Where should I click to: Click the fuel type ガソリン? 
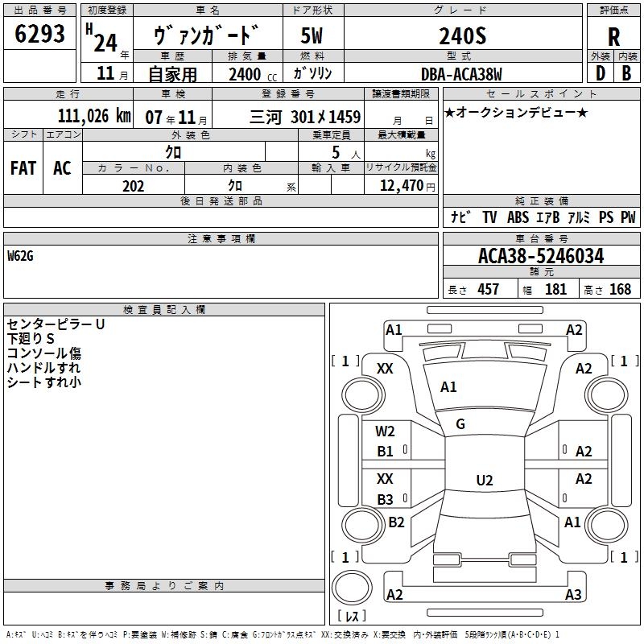(x=312, y=73)
